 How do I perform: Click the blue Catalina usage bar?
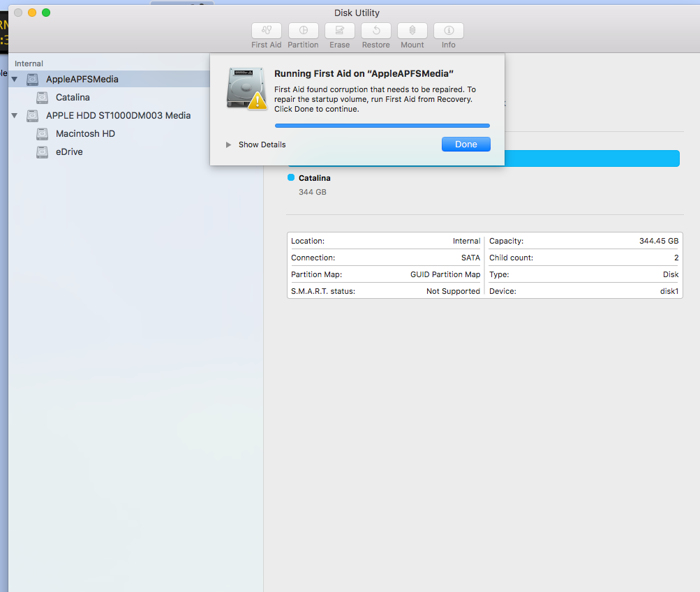point(592,158)
